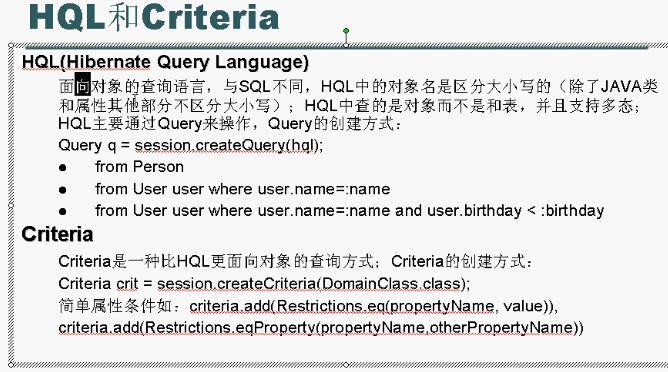Click the top-left corner handle of text box
Image resolution: width=668 pixels, height=372 pixels.
click(11, 45)
